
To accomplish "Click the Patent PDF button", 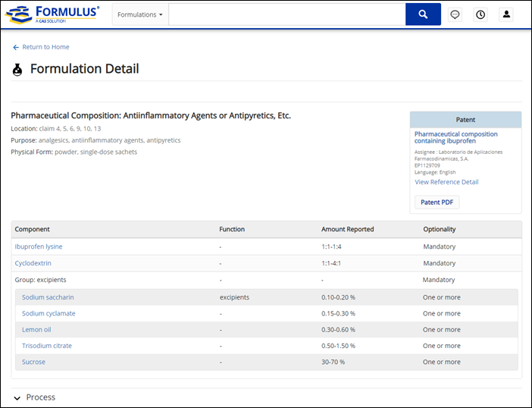I will (437, 202).
